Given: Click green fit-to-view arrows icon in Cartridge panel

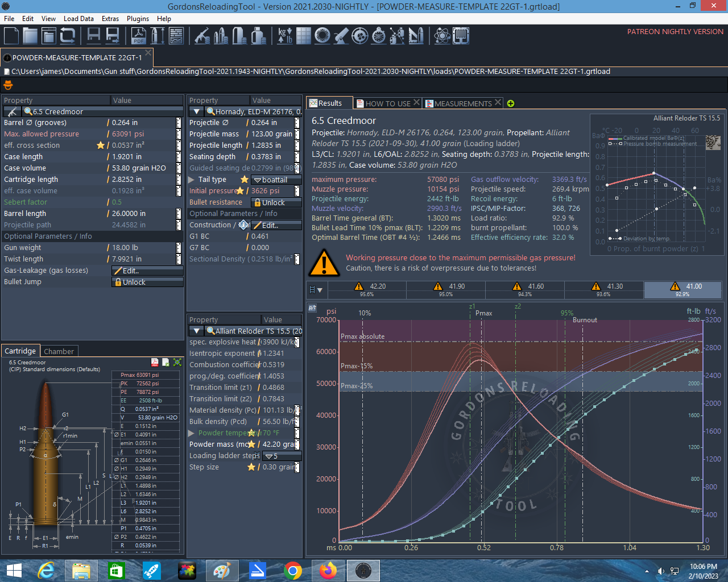Looking at the screenshot, I should (x=177, y=362).
